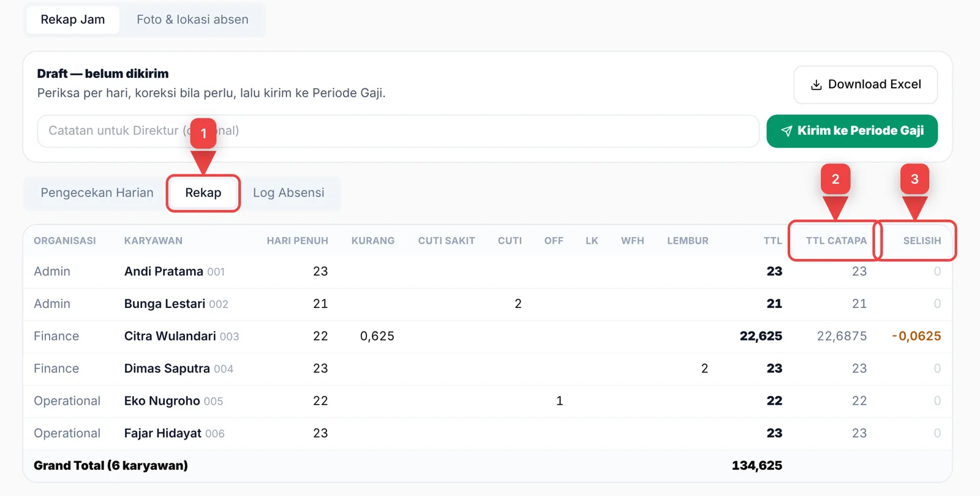This screenshot has width=980, height=496.
Task: Click the KARYAWAN column header
Action: click(x=153, y=241)
